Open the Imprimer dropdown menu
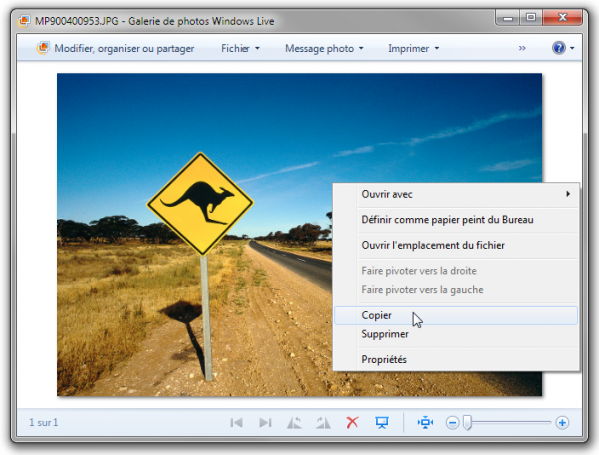This screenshot has height=455, width=599. [x=414, y=49]
